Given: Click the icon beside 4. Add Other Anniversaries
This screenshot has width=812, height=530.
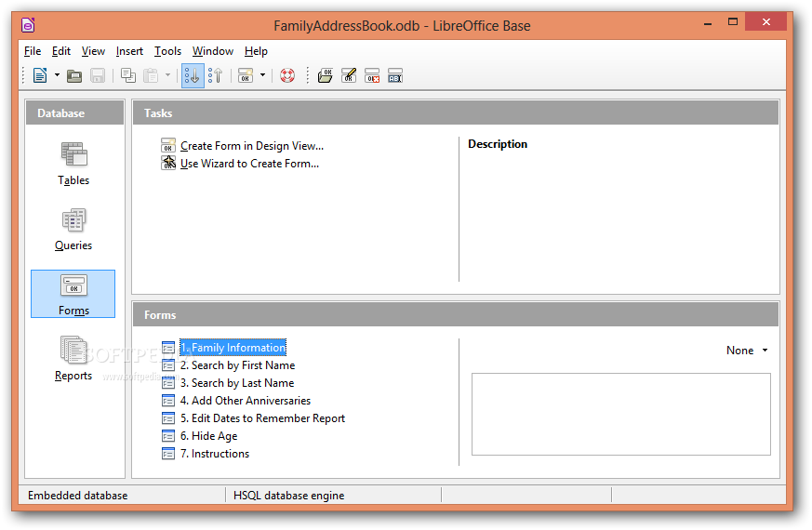Looking at the screenshot, I should [168, 401].
